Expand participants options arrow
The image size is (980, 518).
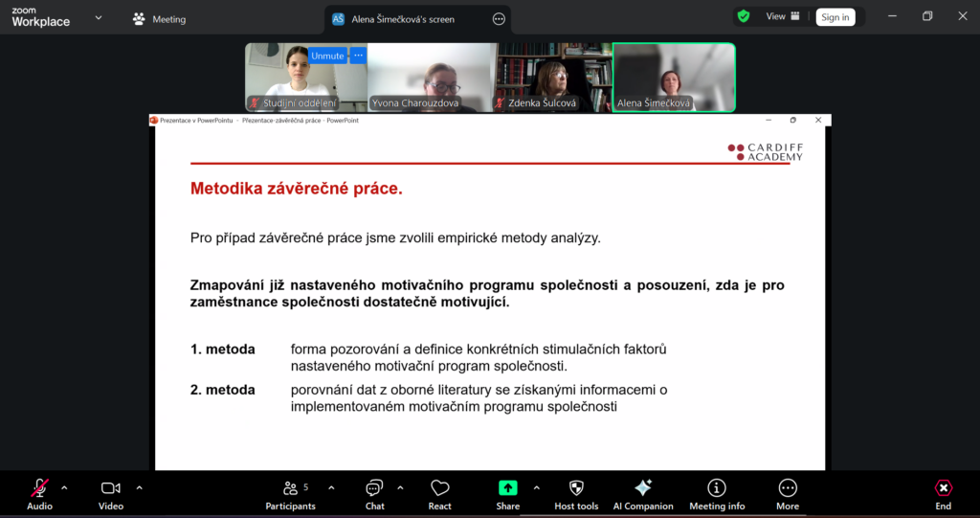331,488
